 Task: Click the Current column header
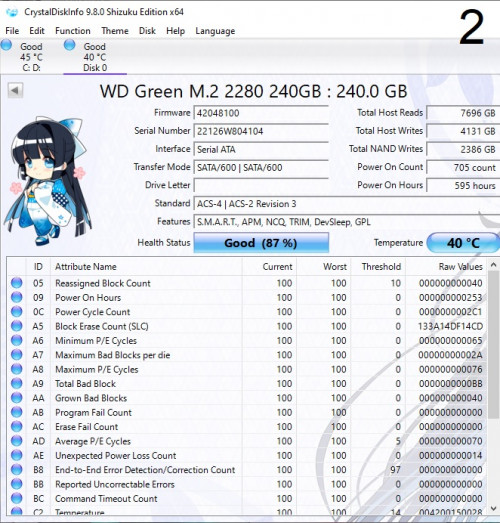[269, 267]
